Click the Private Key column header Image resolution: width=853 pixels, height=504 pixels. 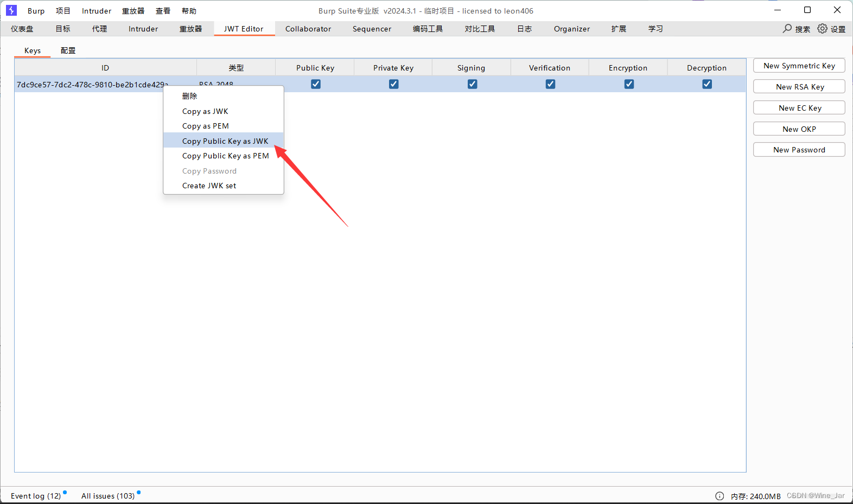click(x=393, y=68)
